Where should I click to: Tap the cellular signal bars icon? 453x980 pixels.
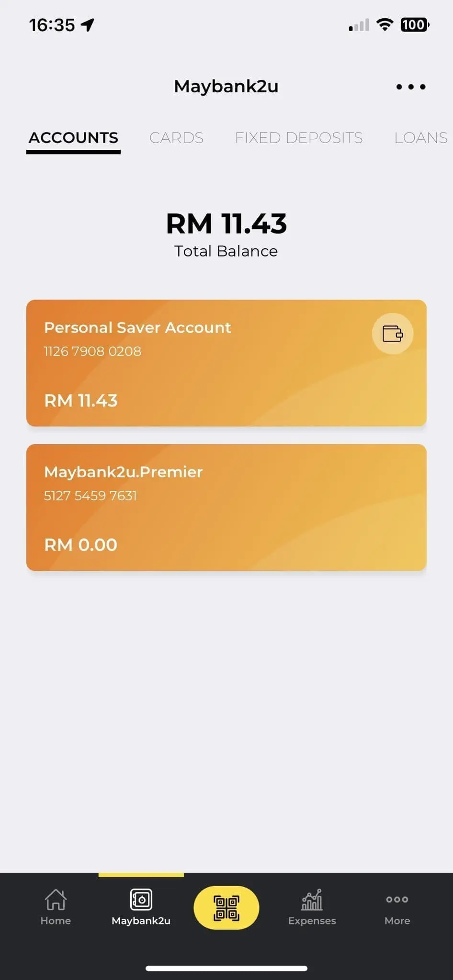click(359, 25)
